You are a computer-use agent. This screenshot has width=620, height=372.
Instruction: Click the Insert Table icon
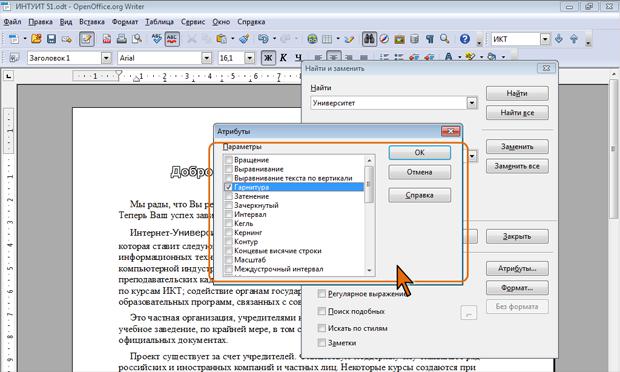[x=327, y=39]
